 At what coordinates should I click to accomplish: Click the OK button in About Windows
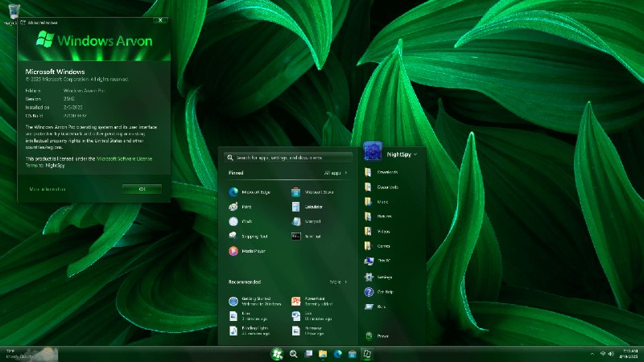click(142, 189)
